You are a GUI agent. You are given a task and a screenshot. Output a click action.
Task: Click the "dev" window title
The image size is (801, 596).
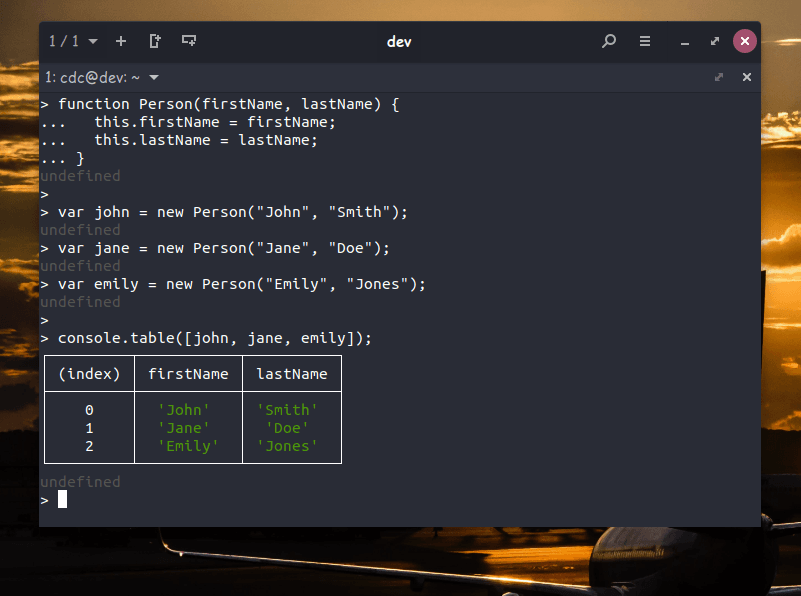click(399, 42)
